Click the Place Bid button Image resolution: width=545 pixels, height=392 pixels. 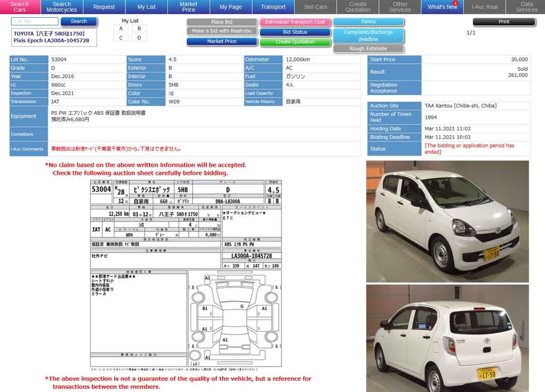click(x=222, y=22)
